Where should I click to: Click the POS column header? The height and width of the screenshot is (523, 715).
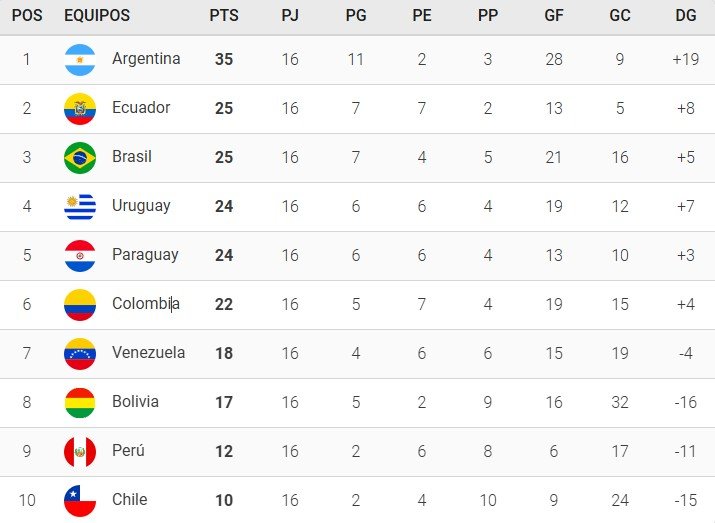pyautogui.click(x=27, y=16)
